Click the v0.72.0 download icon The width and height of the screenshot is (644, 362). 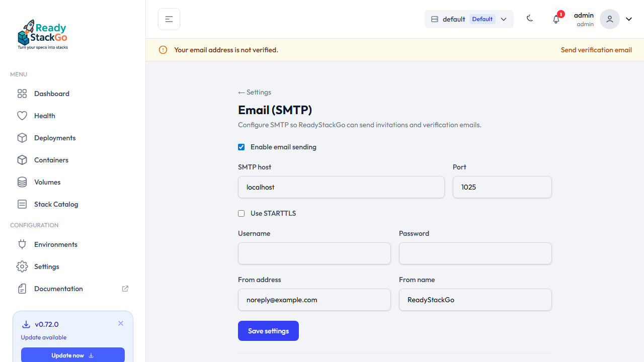(x=26, y=324)
